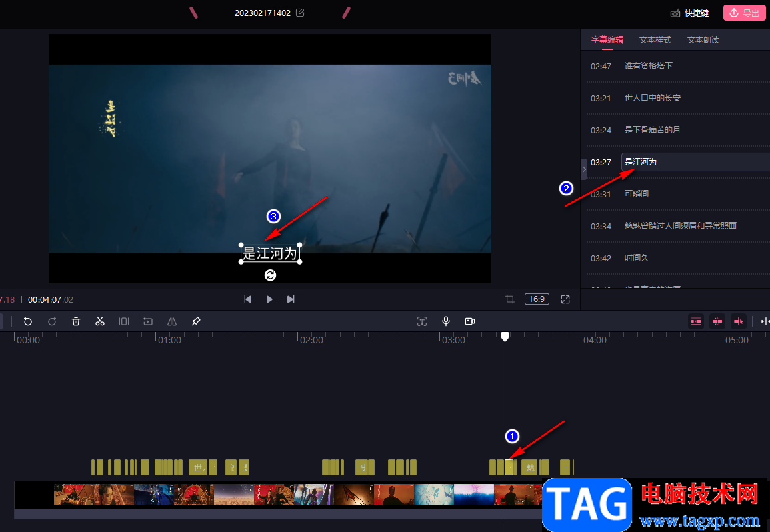
Task: Pin the item using the pushpin icon
Action: (x=196, y=321)
